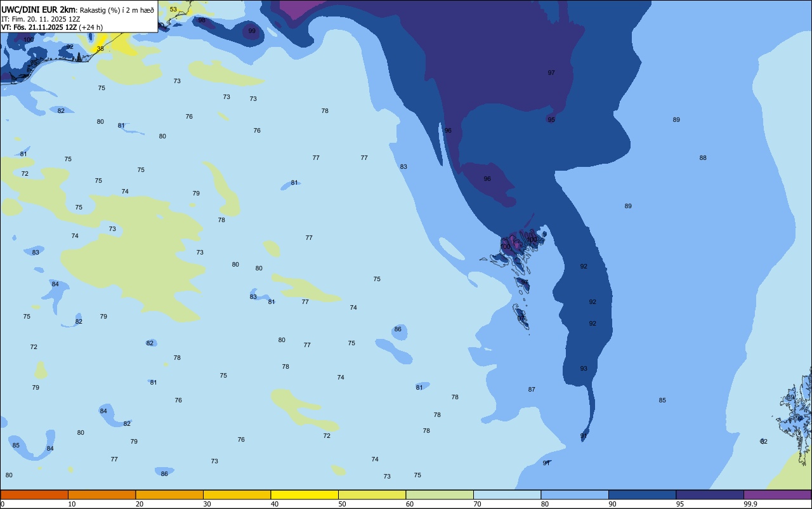Click the 60–70 light green legend swatch
Viewport: 812px width, 509px height.
point(440,494)
